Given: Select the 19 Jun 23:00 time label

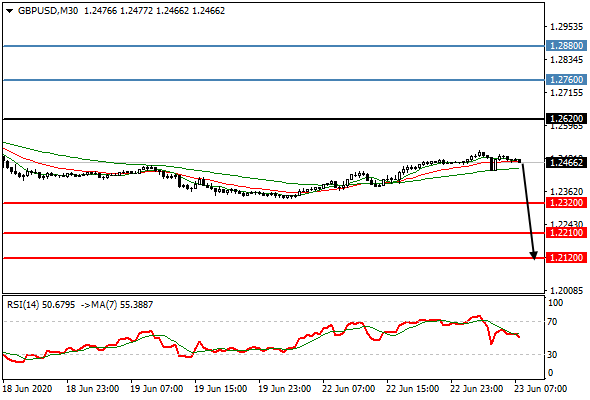Looking at the screenshot, I should click(x=284, y=388).
